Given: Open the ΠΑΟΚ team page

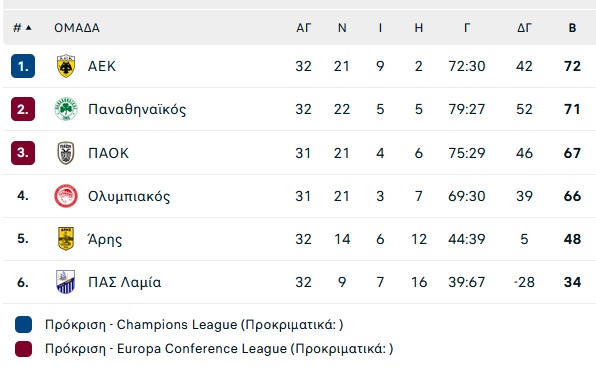Looking at the screenshot, I should 108,153.
